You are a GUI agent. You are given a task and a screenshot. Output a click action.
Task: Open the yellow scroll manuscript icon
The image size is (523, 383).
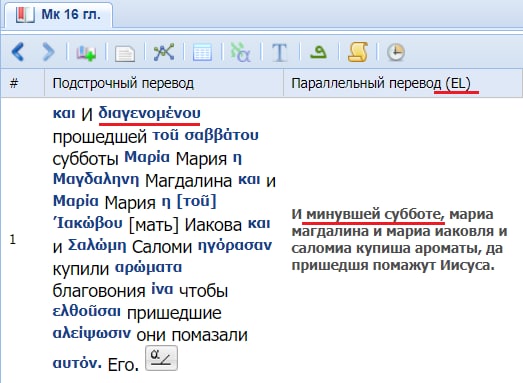click(x=358, y=52)
